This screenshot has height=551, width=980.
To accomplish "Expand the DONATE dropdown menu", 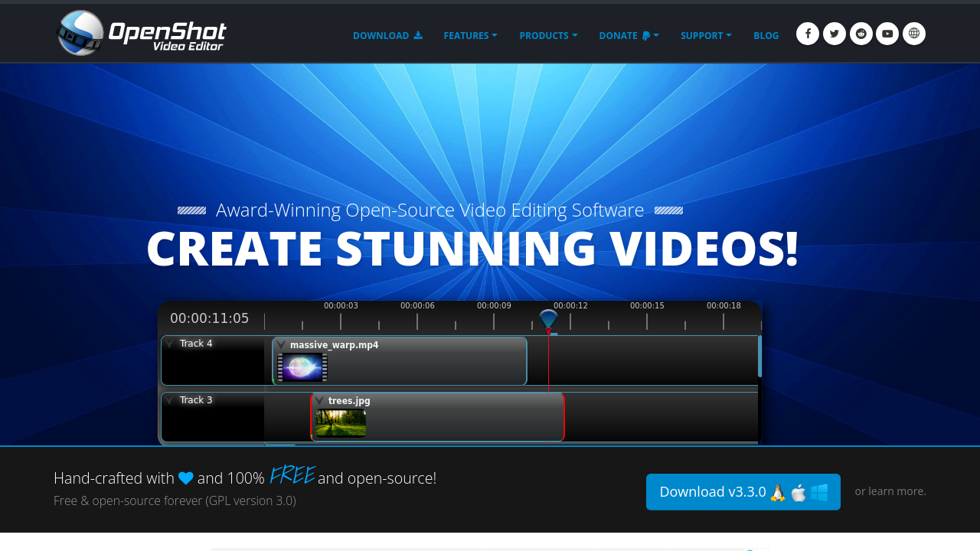I will [629, 36].
